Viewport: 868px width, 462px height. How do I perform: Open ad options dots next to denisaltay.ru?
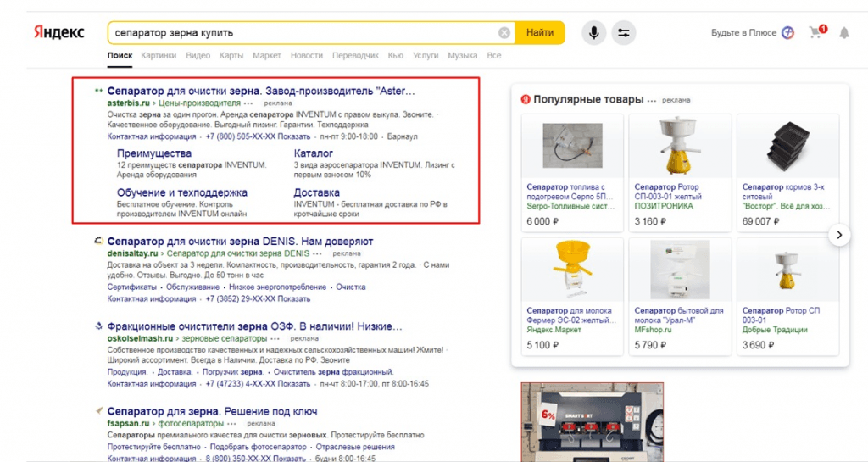point(317,254)
